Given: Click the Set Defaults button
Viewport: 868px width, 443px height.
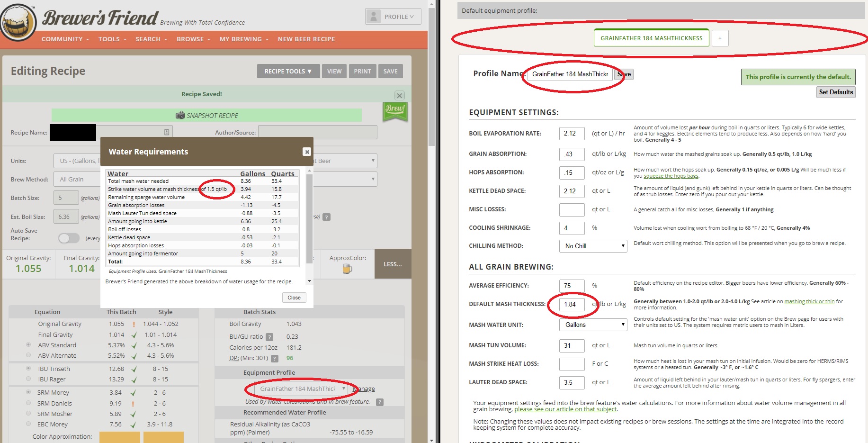Looking at the screenshot, I should [836, 92].
